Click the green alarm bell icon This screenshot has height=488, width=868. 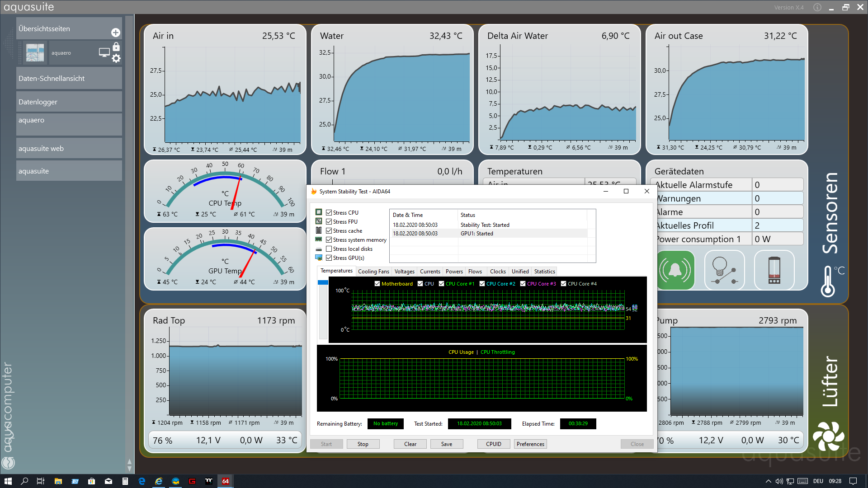[x=675, y=270]
